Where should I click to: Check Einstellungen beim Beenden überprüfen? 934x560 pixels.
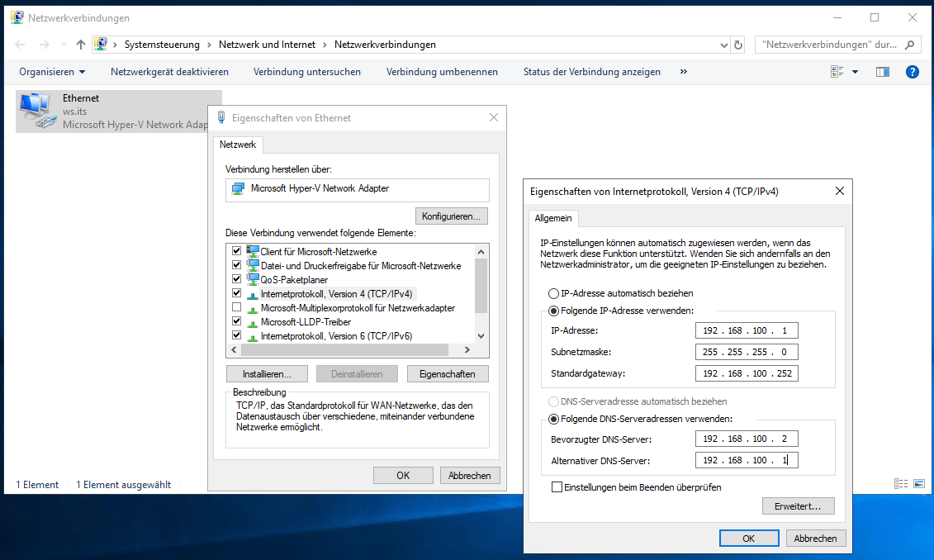tap(557, 487)
